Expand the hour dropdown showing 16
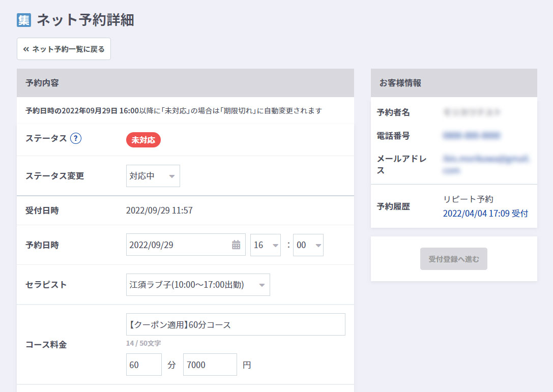 pyautogui.click(x=265, y=245)
